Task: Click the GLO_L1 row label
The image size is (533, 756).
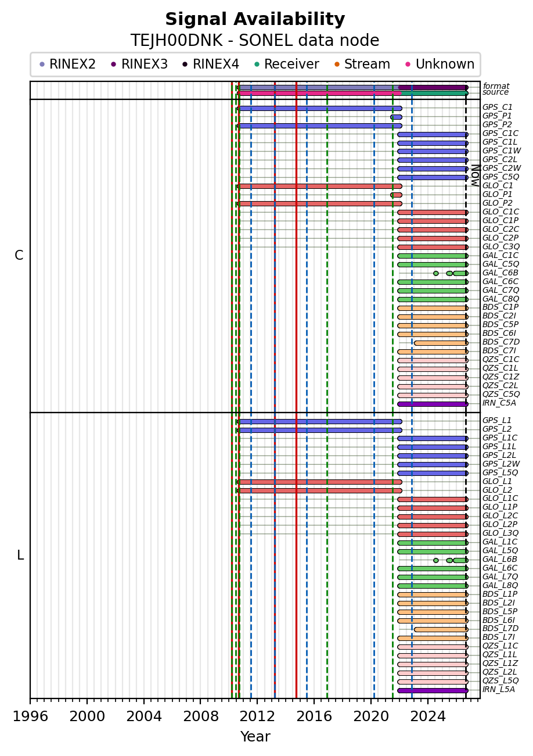Action: 497,482
